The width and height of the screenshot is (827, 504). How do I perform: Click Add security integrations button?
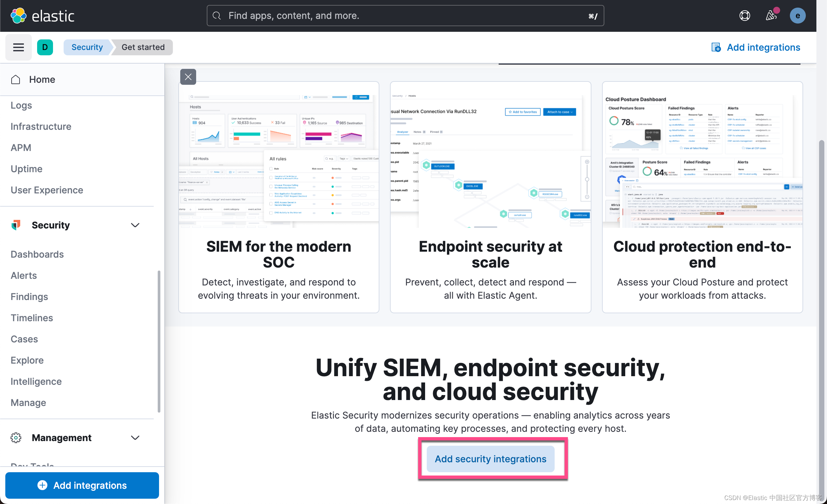point(490,459)
